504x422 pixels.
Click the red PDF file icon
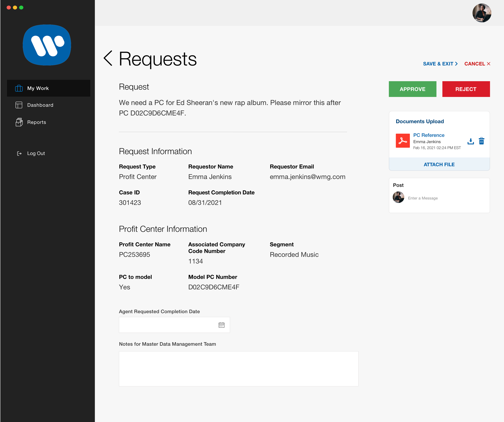[402, 141]
